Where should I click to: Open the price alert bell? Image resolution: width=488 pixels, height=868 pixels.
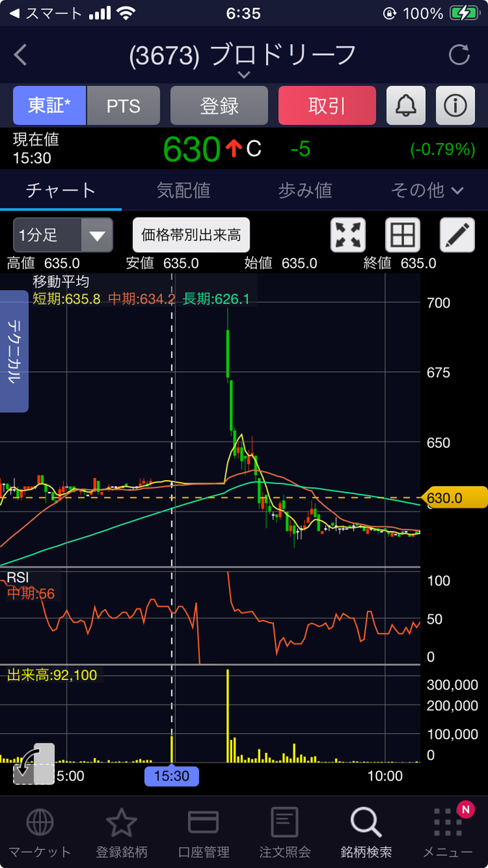tap(406, 106)
